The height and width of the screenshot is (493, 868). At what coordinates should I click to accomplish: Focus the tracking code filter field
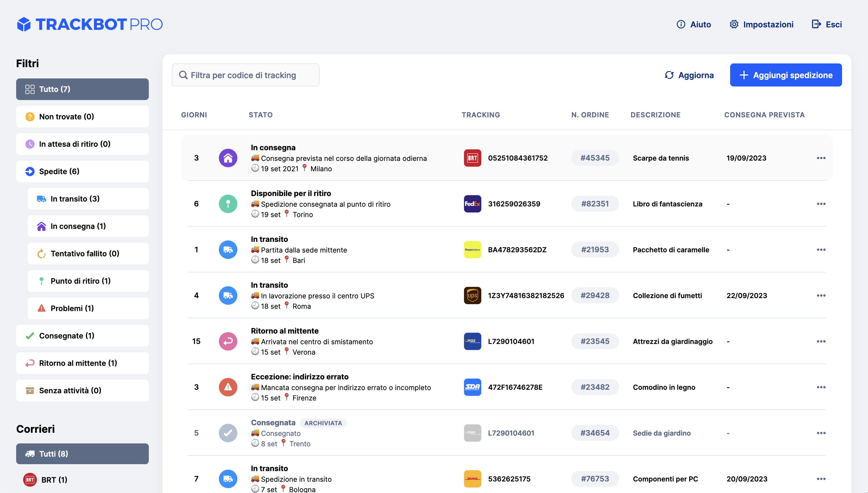245,75
